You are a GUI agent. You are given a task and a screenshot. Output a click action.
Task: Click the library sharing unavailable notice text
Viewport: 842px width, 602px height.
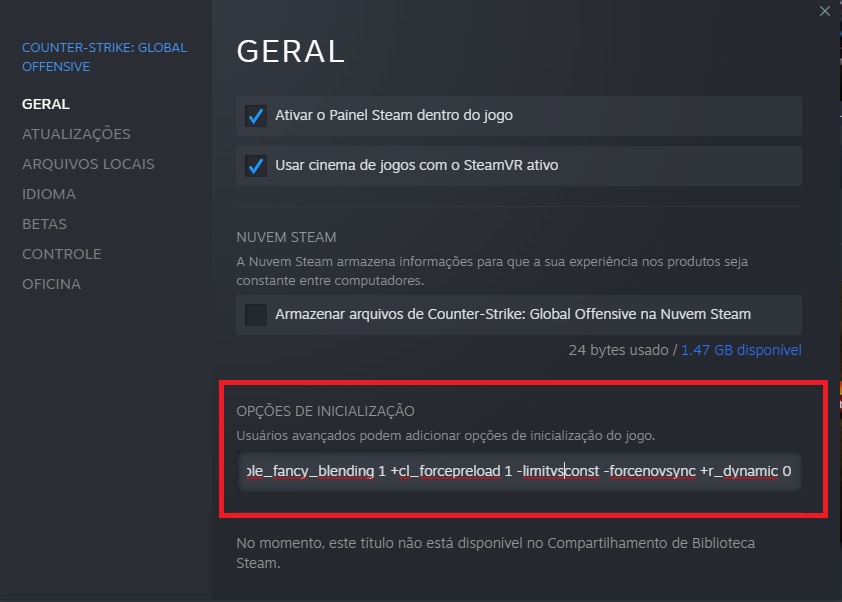[495, 552]
